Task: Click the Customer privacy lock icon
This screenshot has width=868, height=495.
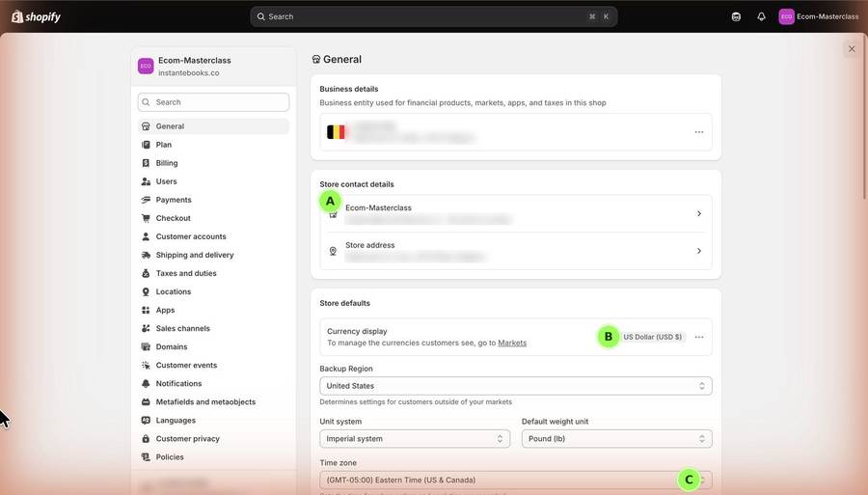Action: point(146,438)
